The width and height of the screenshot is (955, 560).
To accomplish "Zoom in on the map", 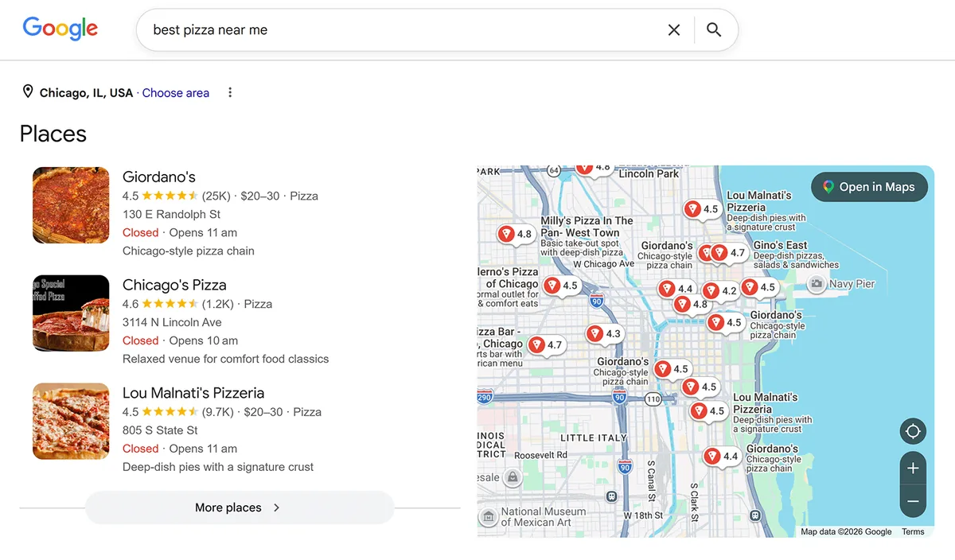I will pyautogui.click(x=913, y=469).
